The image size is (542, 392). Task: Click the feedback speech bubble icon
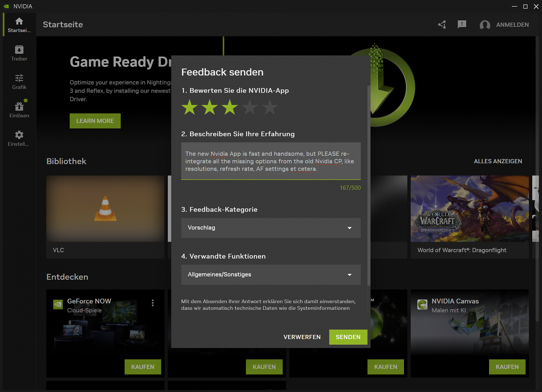(x=462, y=25)
